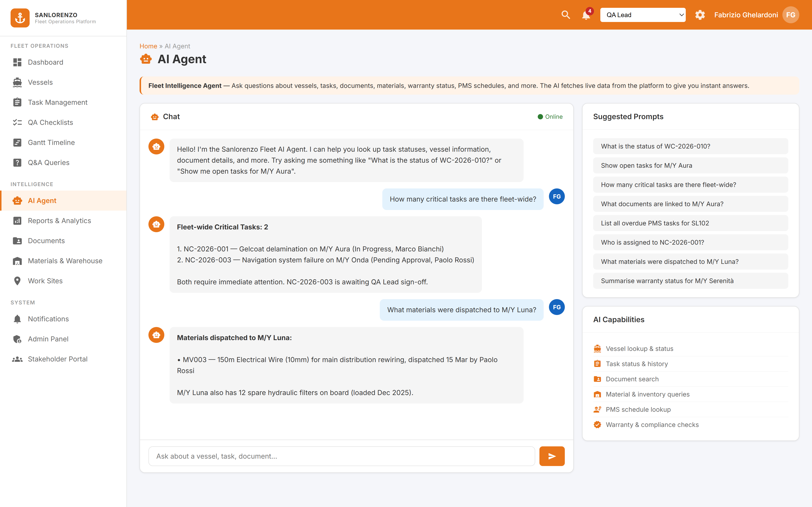
Task: Open Task Management in the sidebar
Action: [x=57, y=102]
